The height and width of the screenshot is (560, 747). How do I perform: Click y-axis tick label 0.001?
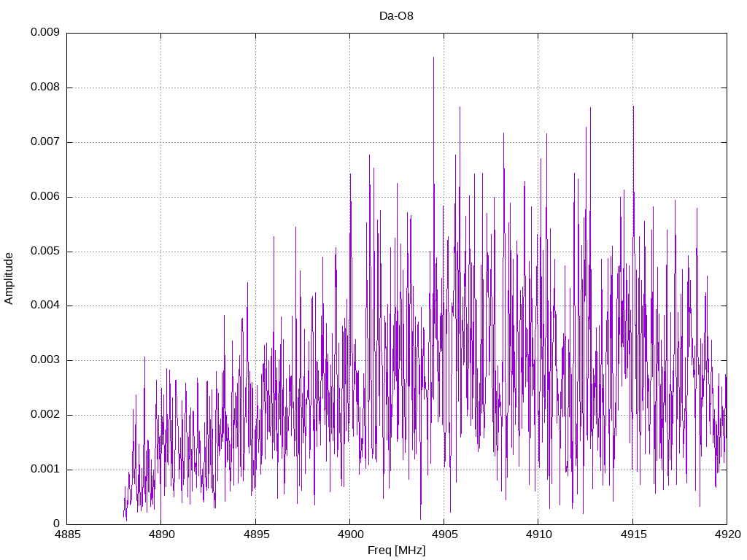45,470
